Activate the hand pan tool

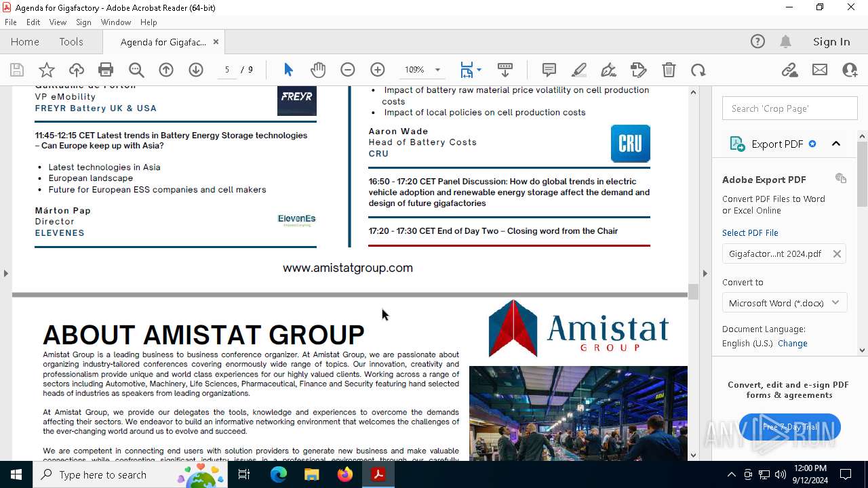(x=318, y=70)
